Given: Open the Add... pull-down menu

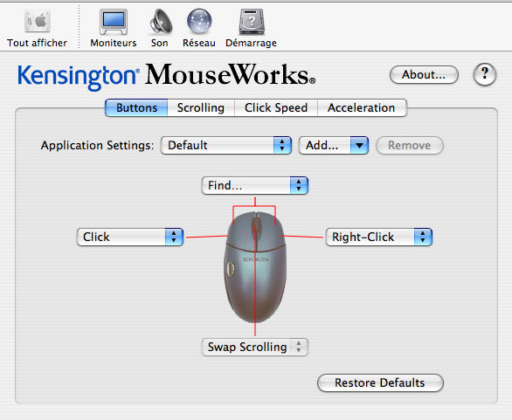Looking at the screenshot, I should pos(334,145).
